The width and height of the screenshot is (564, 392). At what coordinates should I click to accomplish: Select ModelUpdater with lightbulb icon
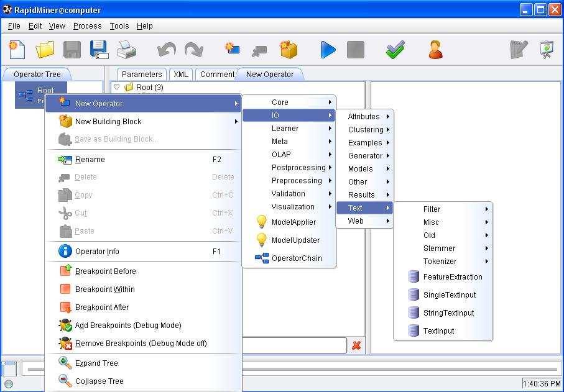point(289,240)
